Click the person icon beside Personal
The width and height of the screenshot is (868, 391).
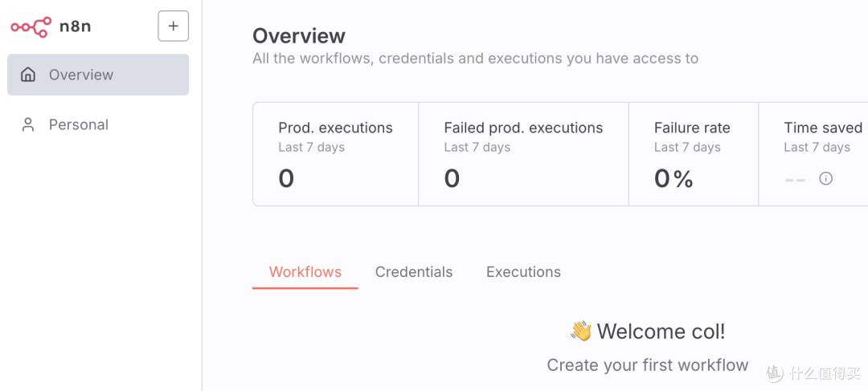[27, 124]
